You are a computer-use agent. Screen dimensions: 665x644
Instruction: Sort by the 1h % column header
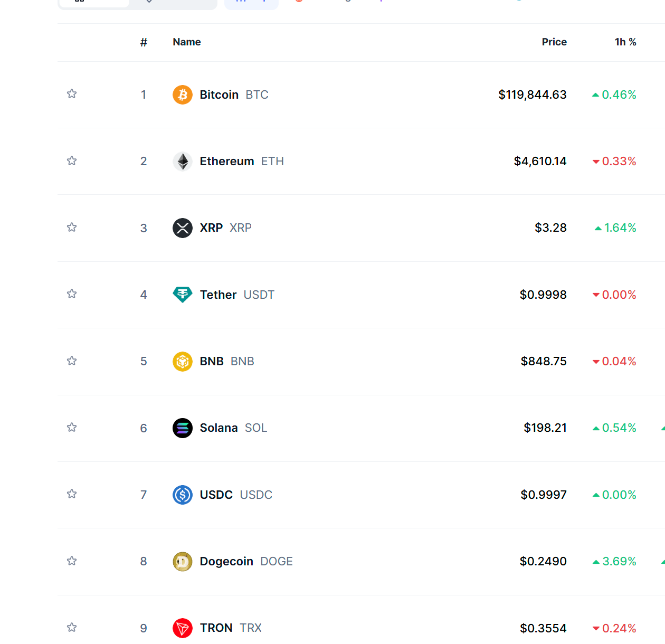click(625, 42)
